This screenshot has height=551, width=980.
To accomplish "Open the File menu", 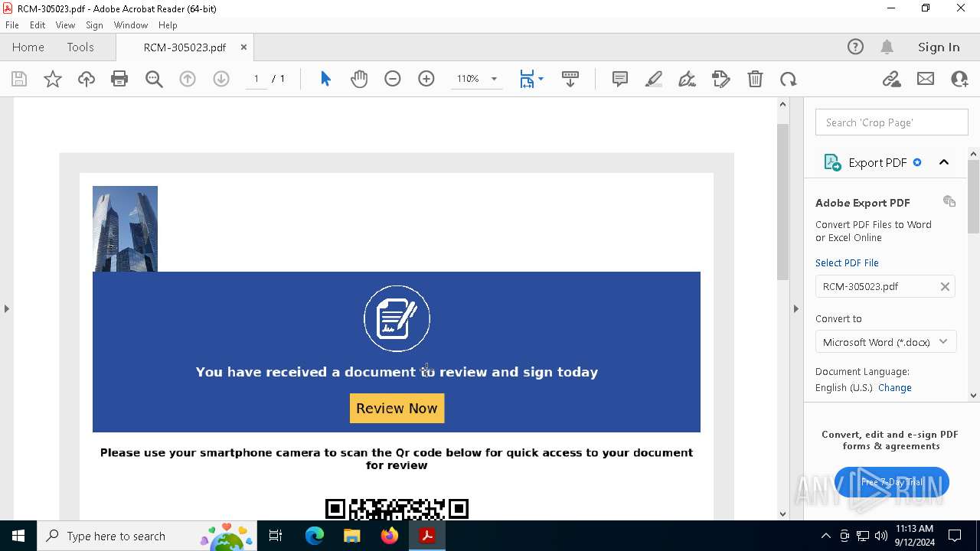I will [12, 24].
